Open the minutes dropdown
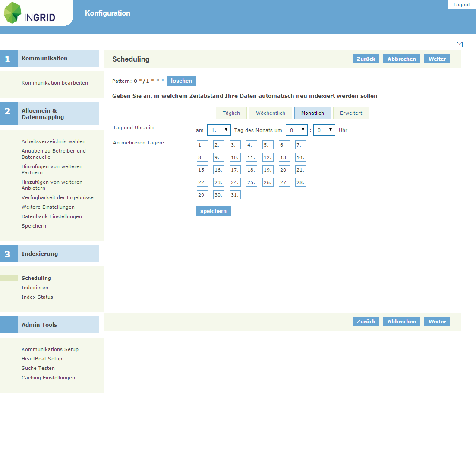This screenshot has width=476, height=454. click(x=324, y=130)
